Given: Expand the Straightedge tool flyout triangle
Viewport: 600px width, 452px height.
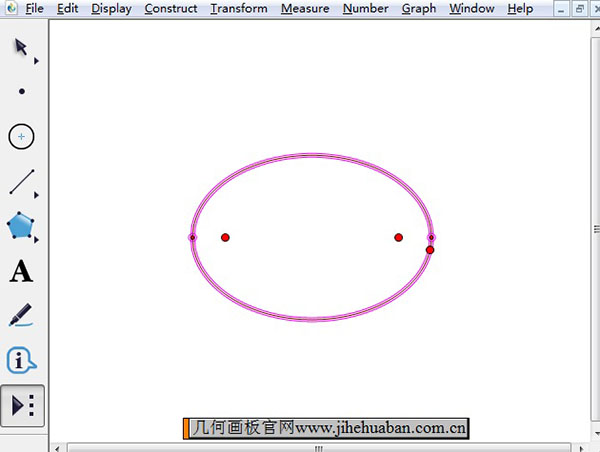Looking at the screenshot, I should point(36,195).
